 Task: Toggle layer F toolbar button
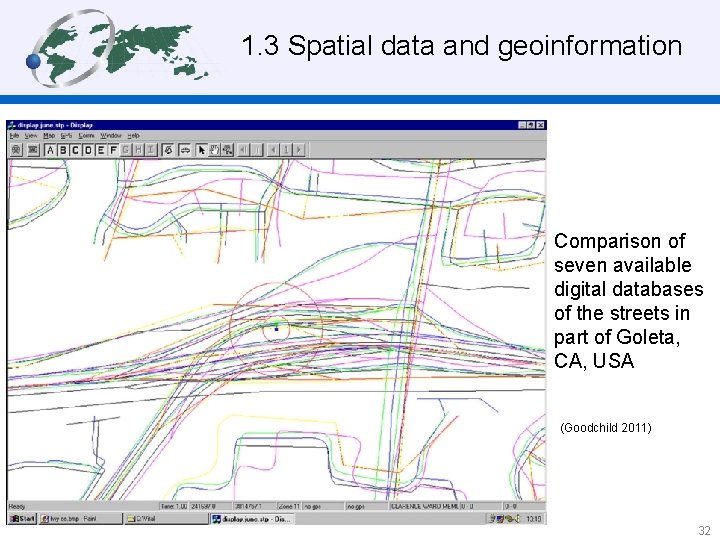click(x=112, y=150)
